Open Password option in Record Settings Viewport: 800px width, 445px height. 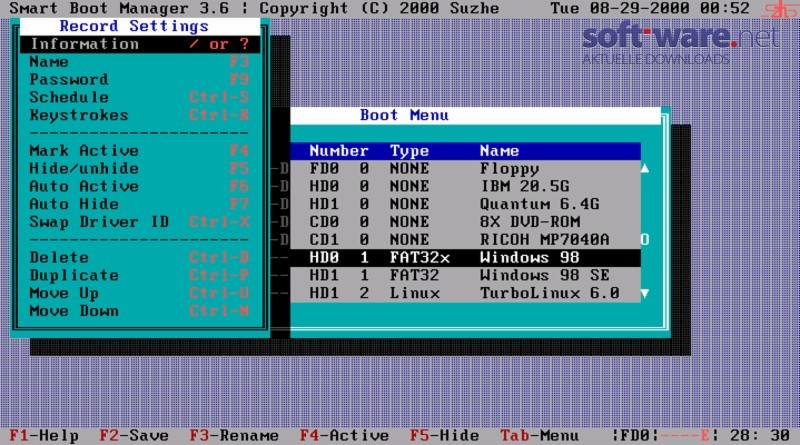tap(140, 80)
